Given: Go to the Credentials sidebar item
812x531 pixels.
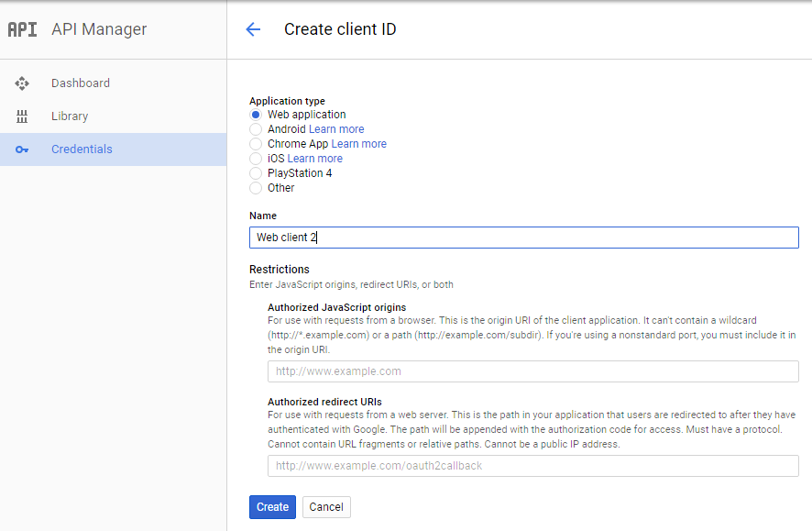Looking at the screenshot, I should coord(113,149).
